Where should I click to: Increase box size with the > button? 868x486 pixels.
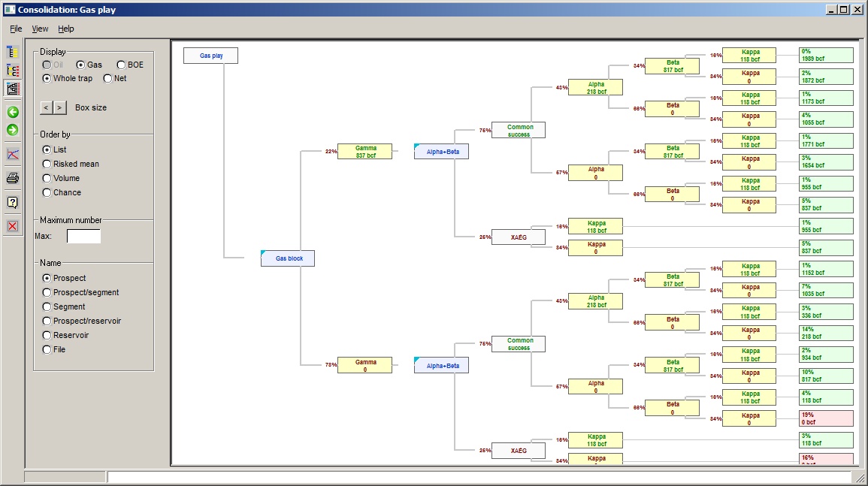tap(60, 108)
